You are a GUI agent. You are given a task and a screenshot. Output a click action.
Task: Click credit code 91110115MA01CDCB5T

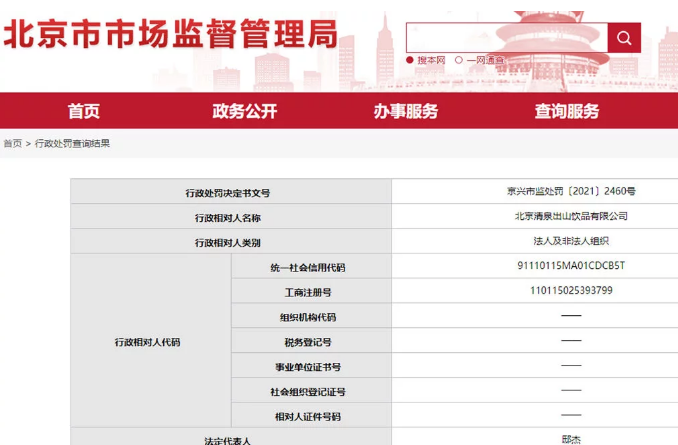point(570,266)
